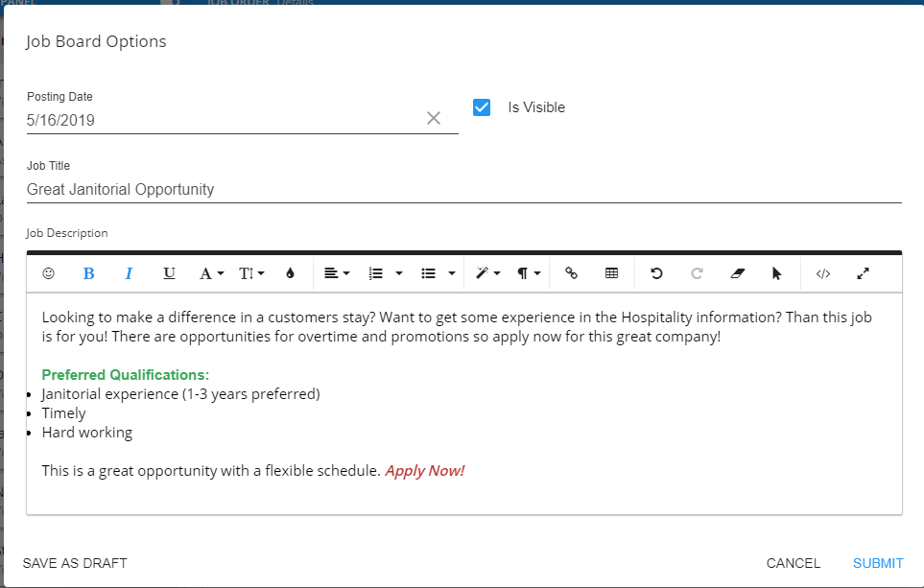Image resolution: width=924 pixels, height=588 pixels.
Task: Click the Hard working bullet item
Action: point(87,433)
